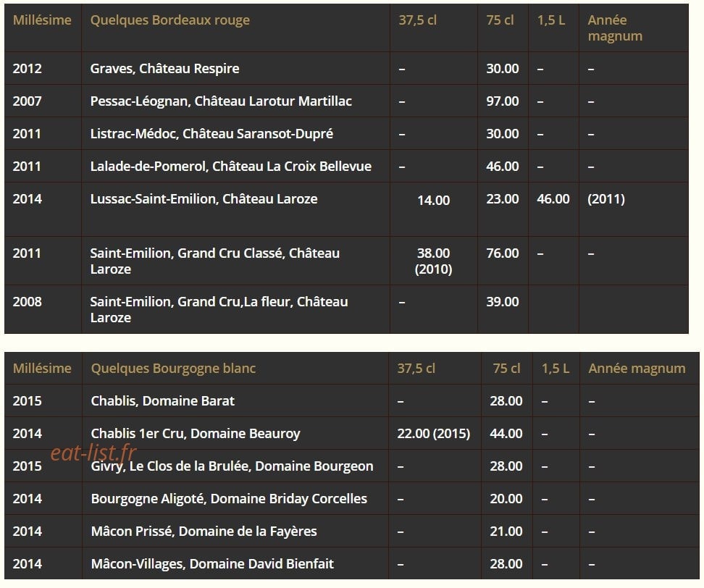Screen dimensions: 704x588
Task: Click vintage 2008 in Bordeaux table
Action: [27, 302]
